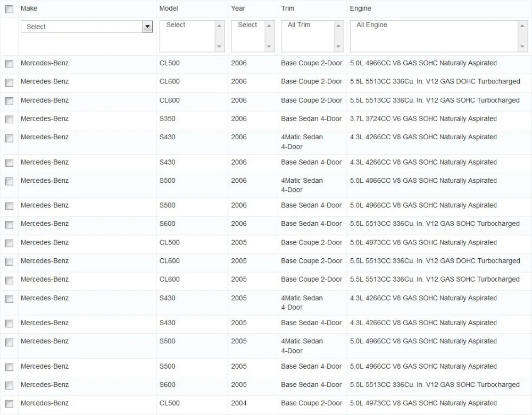This screenshot has height=415, width=532.
Task: Click 2005 CL600 SOHC Turbocharged engine cell
Action: (x=435, y=279)
